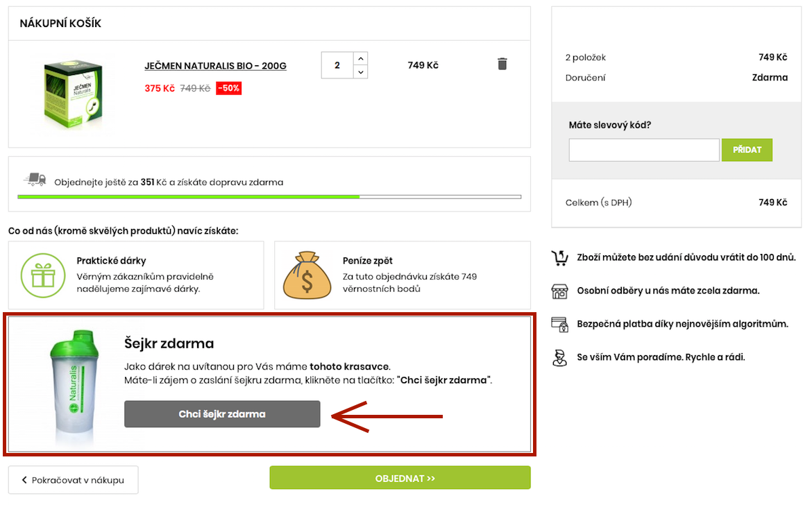Decrease quantity with the down arrow
Viewport: 812px width, 505px height.
361,72
